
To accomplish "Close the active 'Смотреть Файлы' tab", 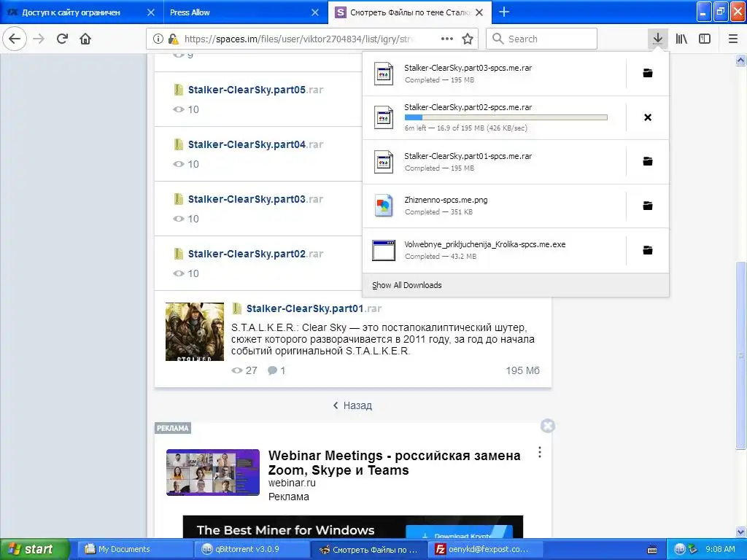I will 479,12.
